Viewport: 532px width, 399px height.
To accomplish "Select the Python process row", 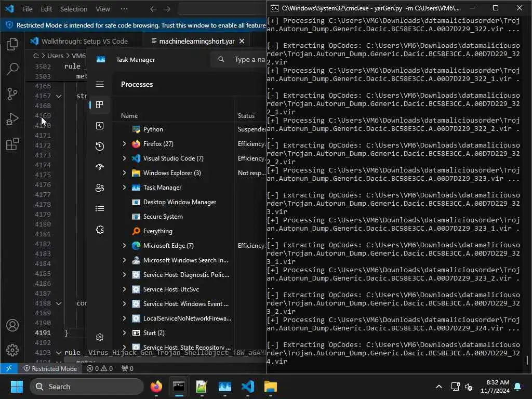I will pos(189,129).
